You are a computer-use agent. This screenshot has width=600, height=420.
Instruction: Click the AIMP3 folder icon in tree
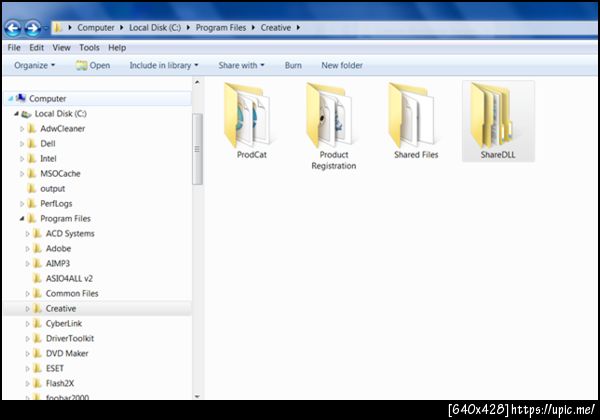[x=38, y=263]
